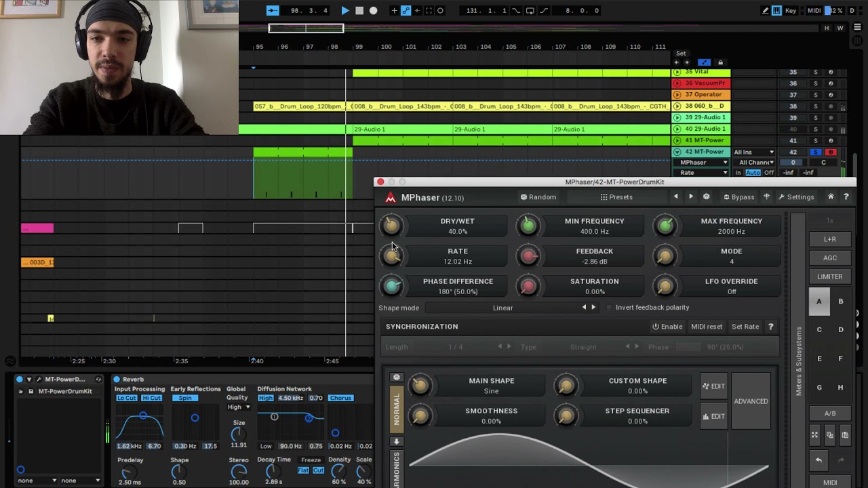Toggle the session record circle button
868x488 pixels.
(x=440, y=10)
